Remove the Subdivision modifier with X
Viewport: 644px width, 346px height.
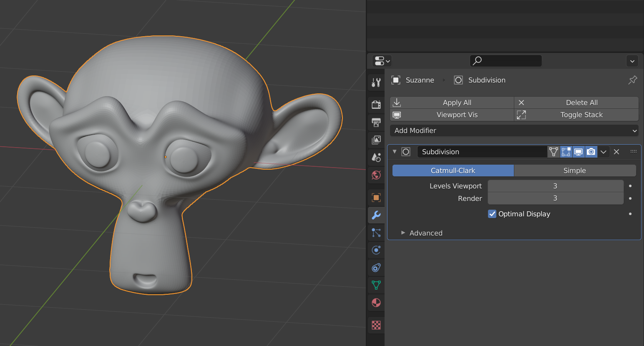coord(616,152)
